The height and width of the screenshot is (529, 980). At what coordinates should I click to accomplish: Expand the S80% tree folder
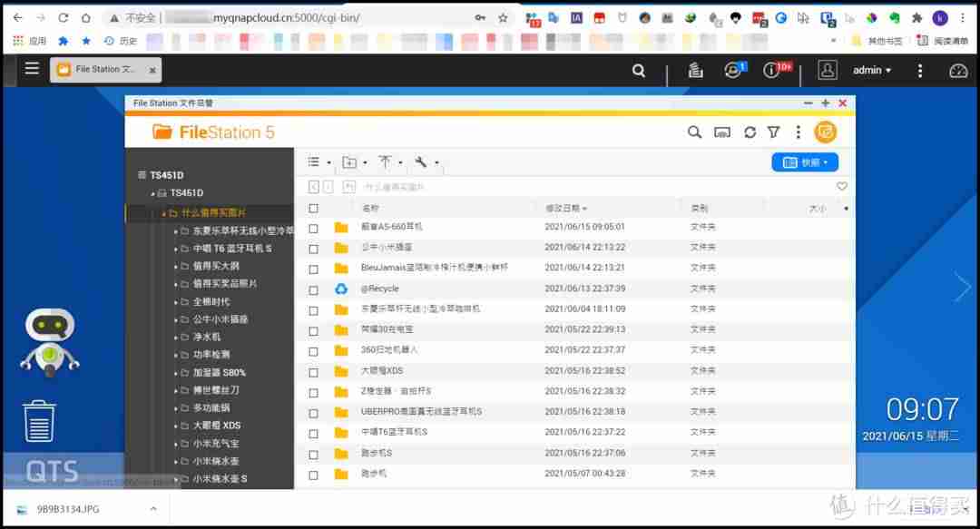[176, 373]
